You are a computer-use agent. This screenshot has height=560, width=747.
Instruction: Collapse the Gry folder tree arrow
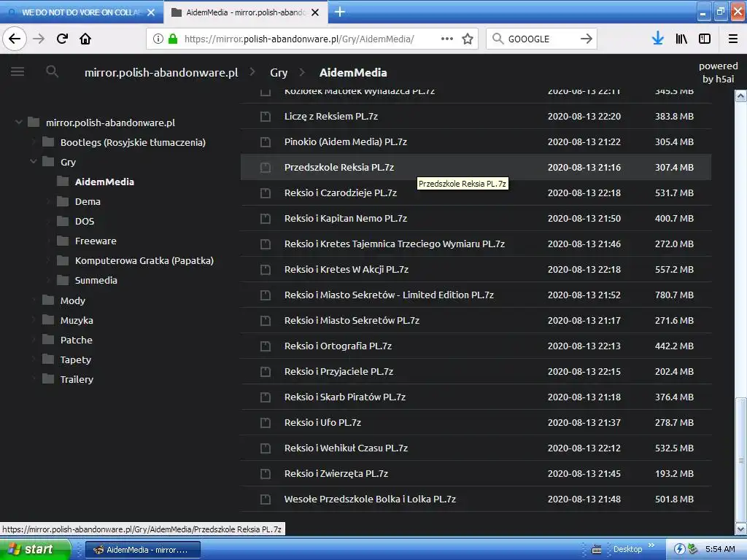pos(34,162)
